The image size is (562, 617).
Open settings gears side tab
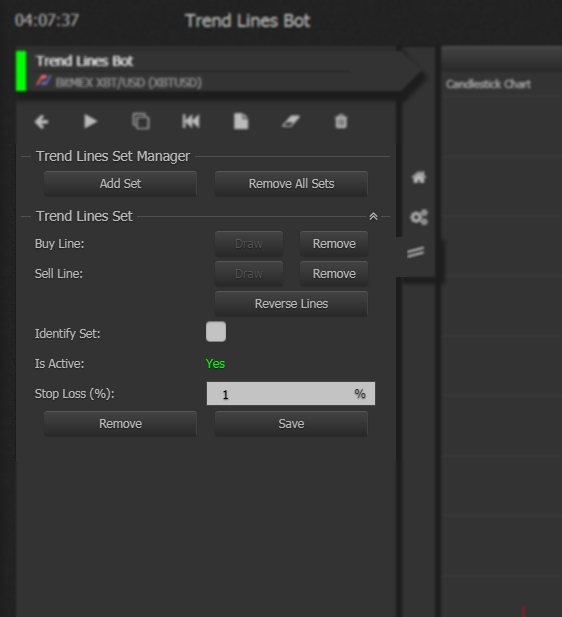419,217
